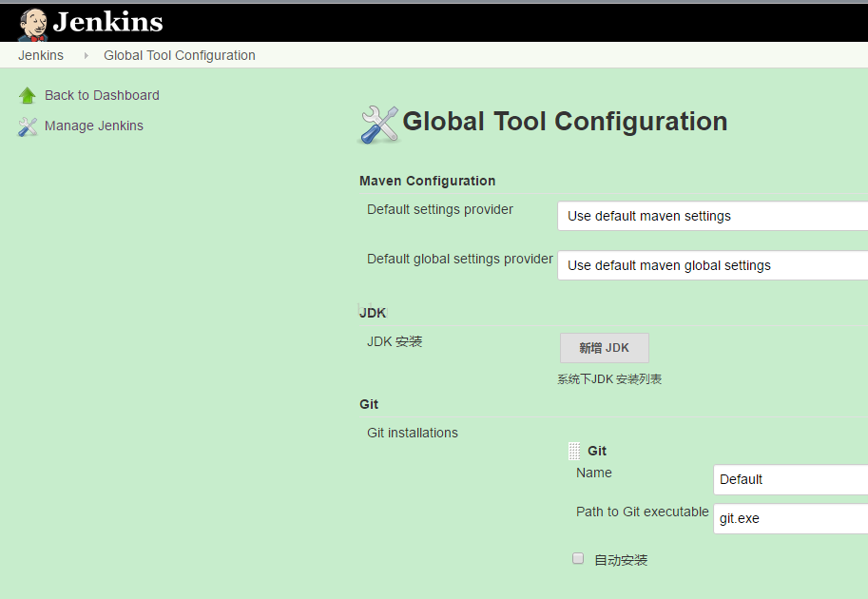Select Global Tool Configuration breadcrumb item
Viewport: 868px width, 599px height.
[180, 55]
